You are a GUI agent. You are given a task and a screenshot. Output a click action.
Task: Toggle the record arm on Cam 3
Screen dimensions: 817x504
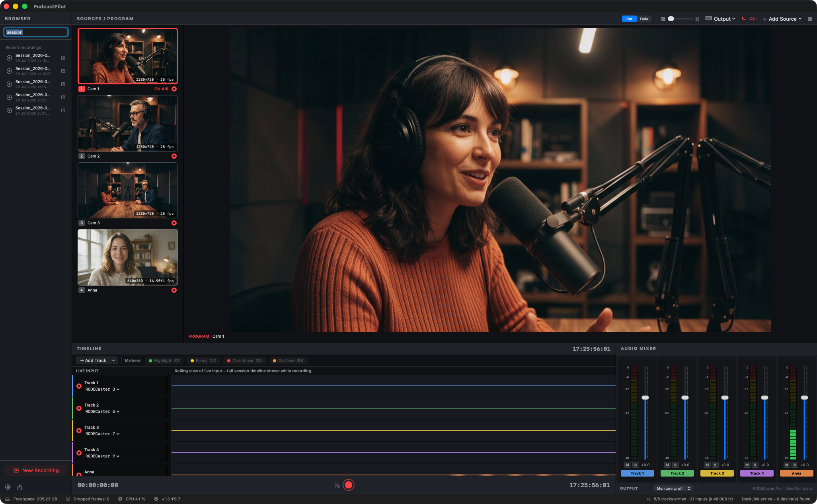coord(174,223)
